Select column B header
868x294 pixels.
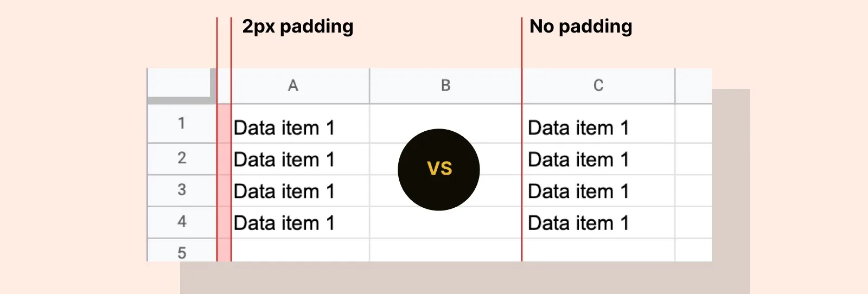pyautogui.click(x=445, y=86)
